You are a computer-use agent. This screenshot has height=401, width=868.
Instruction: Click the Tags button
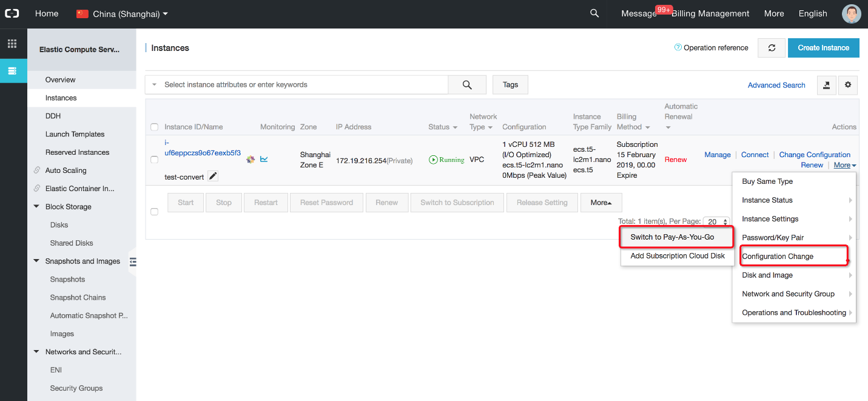coord(510,85)
